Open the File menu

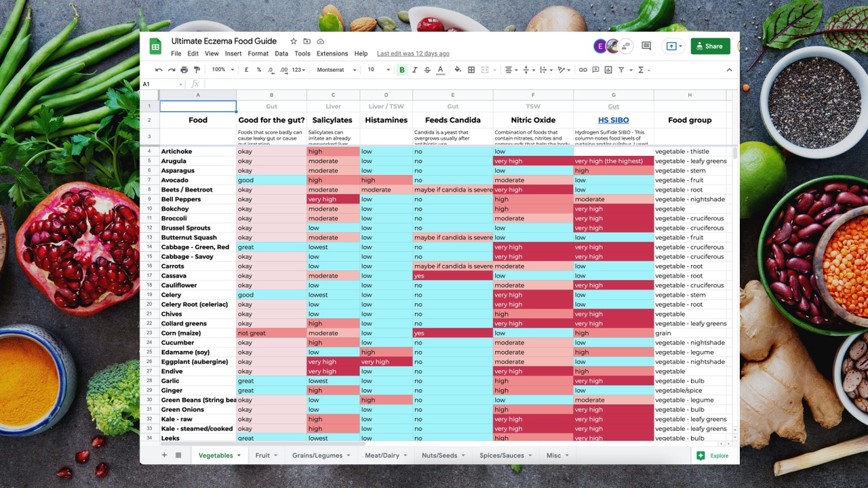click(x=176, y=54)
